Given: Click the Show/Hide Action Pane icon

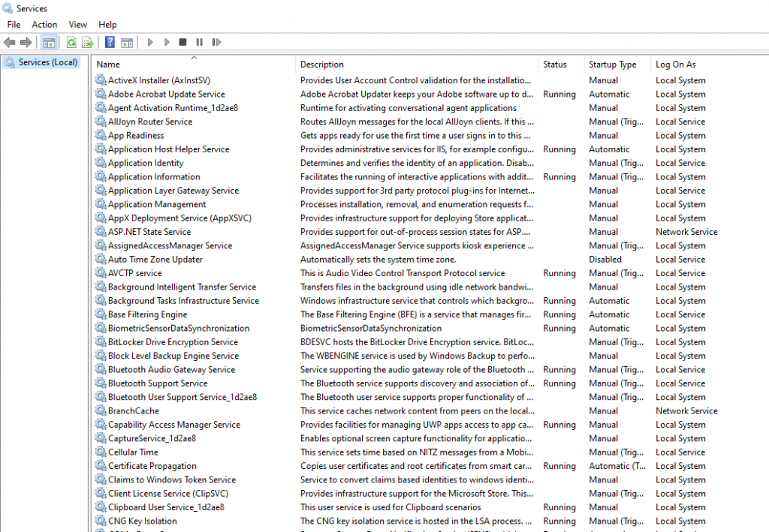Looking at the screenshot, I should 128,42.
